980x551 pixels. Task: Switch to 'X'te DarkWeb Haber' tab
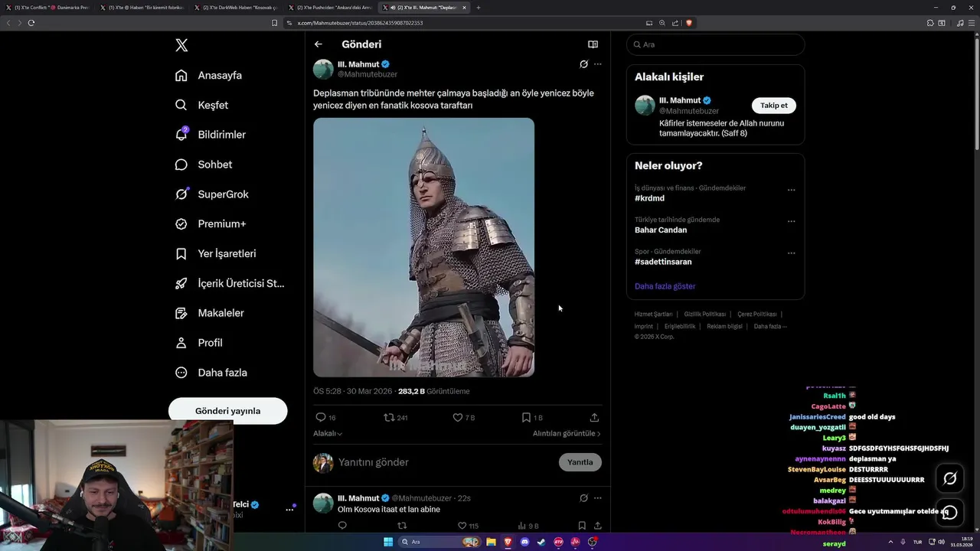tap(236, 8)
